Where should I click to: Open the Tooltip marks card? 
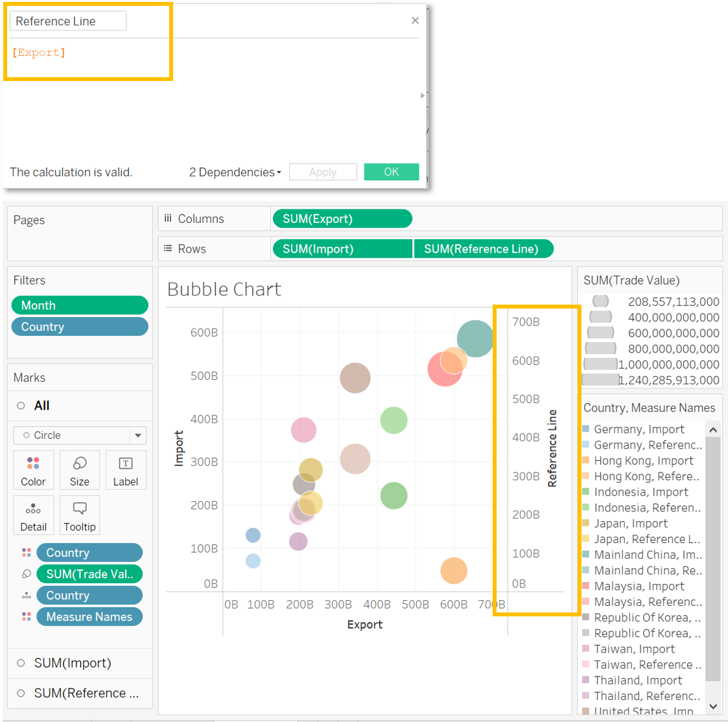pos(80,515)
